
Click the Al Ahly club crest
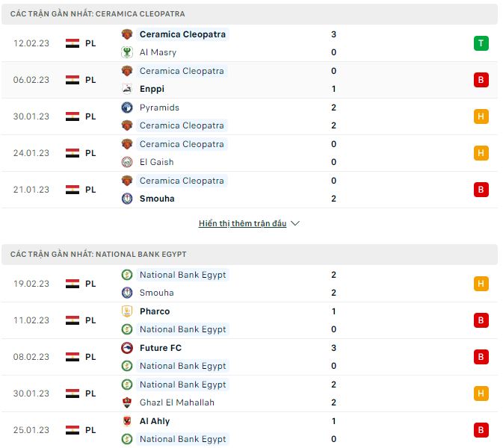pos(127,421)
